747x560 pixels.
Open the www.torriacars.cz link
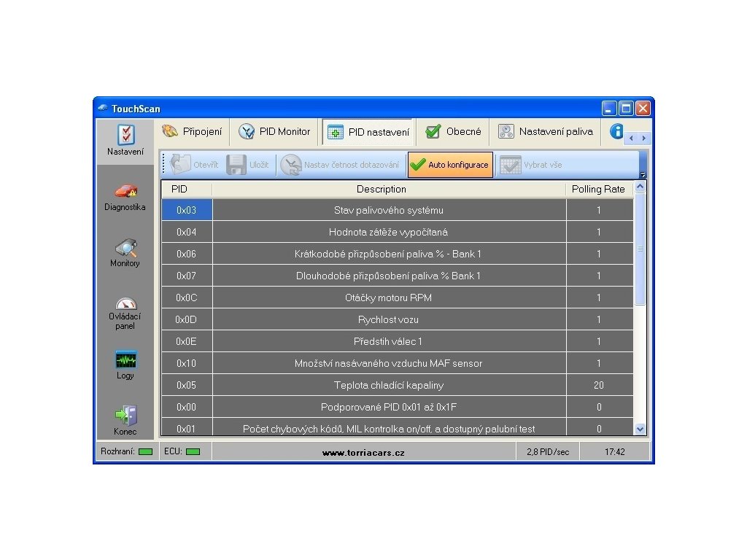pos(363,452)
